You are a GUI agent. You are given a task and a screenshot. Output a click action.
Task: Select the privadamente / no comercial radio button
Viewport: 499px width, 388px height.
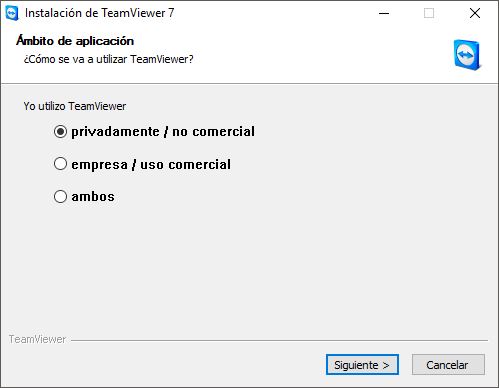pyautogui.click(x=60, y=132)
